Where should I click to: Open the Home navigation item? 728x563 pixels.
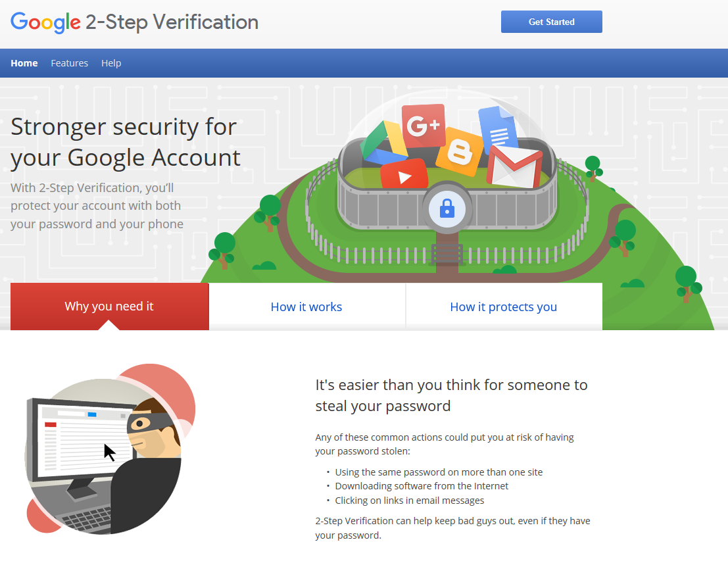pos(24,62)
